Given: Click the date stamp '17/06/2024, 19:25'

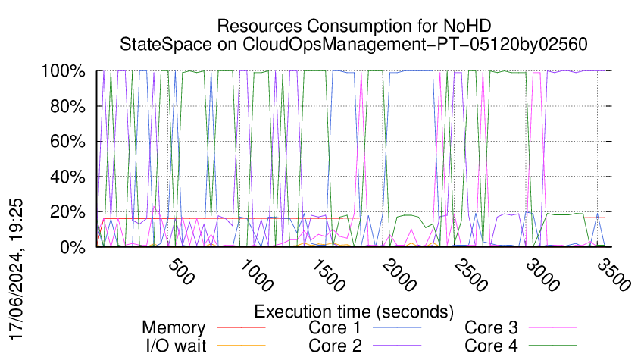Looking at the screenshot, I should [x=17, y=270].
